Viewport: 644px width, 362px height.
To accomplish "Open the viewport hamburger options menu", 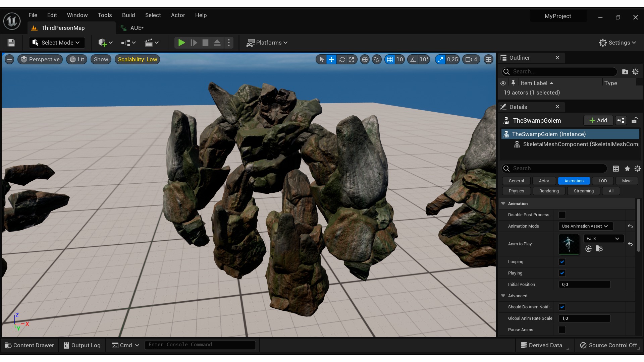I will point(9,59).
